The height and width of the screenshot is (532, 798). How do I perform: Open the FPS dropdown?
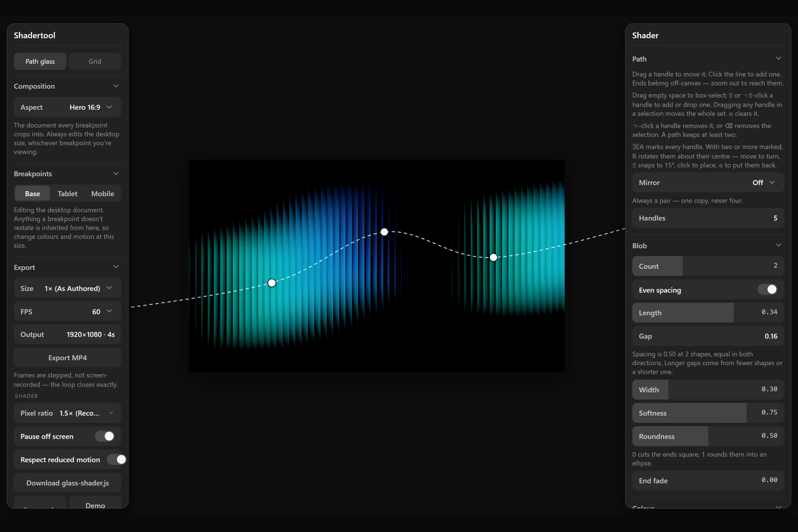68,312
